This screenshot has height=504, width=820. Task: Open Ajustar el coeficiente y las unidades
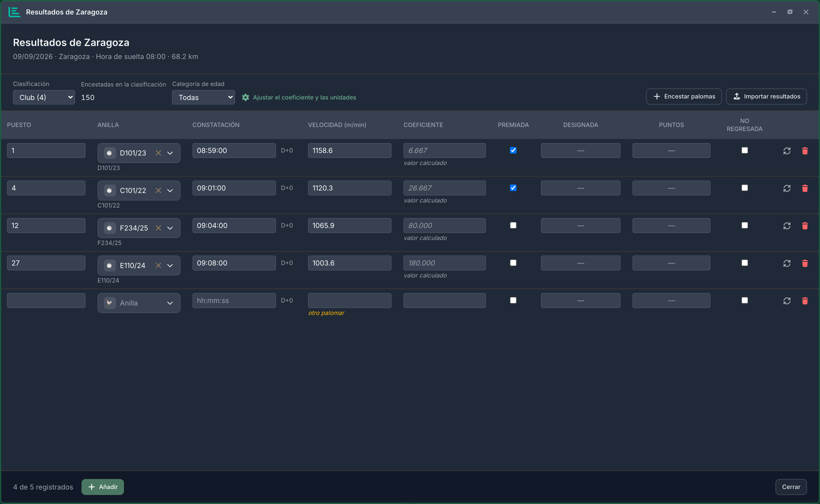[304, 97]
